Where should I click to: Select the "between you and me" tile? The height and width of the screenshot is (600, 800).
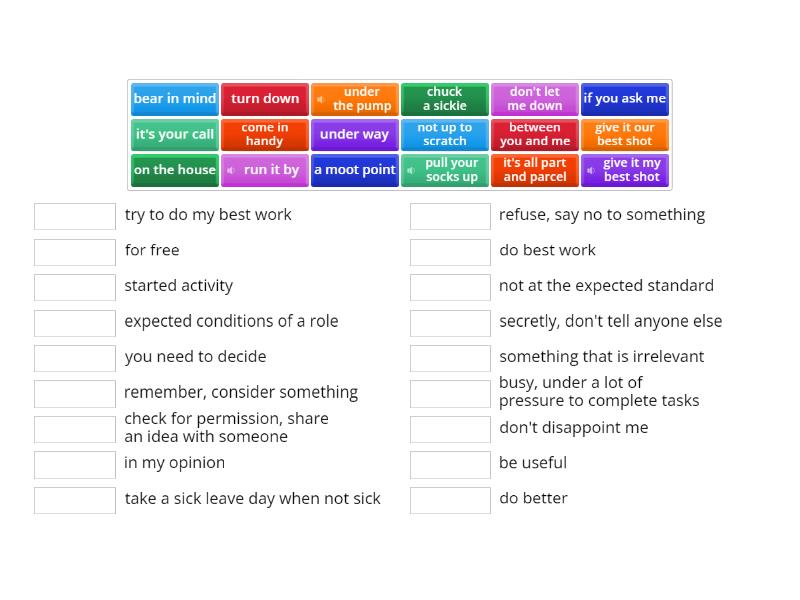(x=535, y=134)
